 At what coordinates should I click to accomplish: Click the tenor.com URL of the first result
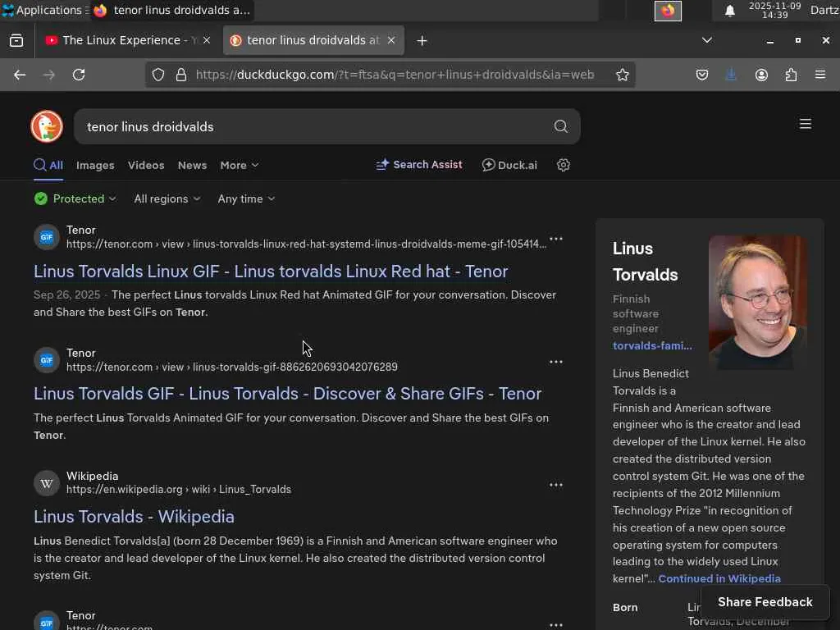(306, 244)
